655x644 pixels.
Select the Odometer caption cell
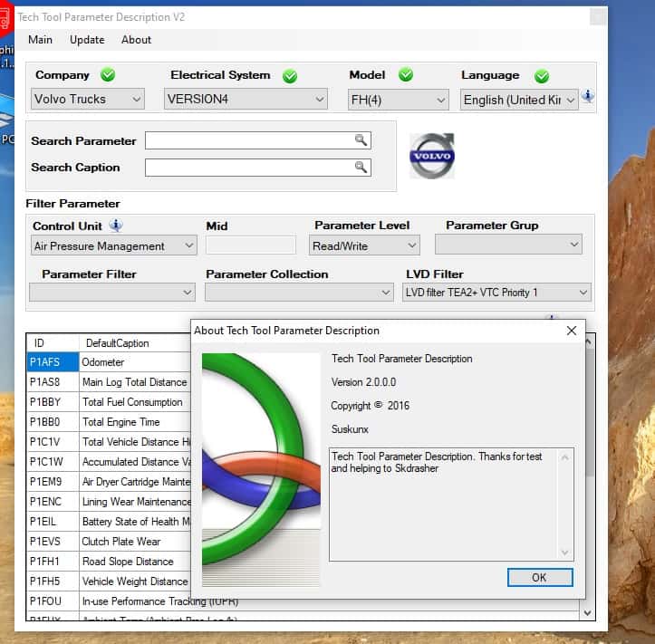click(134, 361)
